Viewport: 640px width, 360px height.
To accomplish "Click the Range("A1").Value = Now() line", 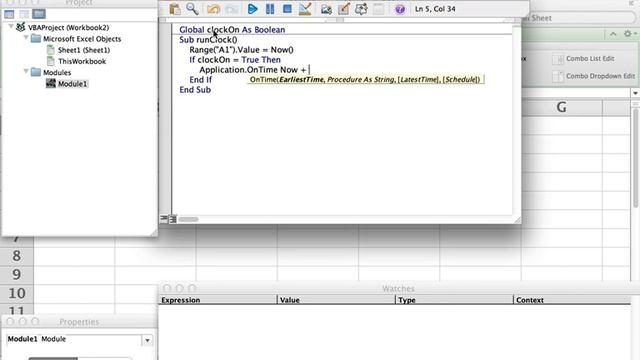I will (241, 50).
